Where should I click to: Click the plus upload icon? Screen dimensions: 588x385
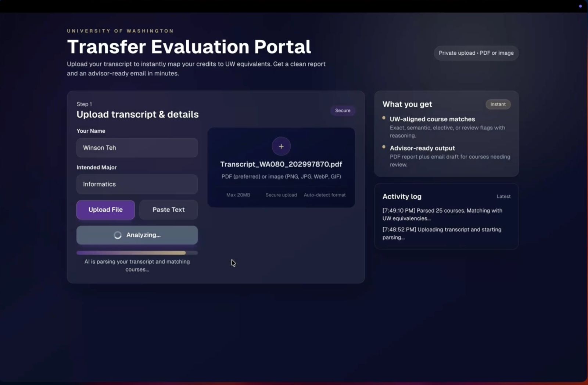[x=281, y=146]
